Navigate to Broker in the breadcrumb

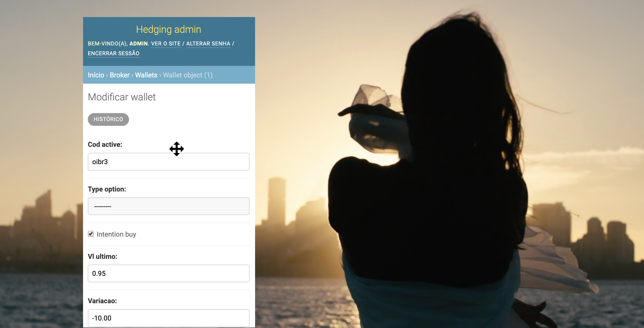pos(120,75)
